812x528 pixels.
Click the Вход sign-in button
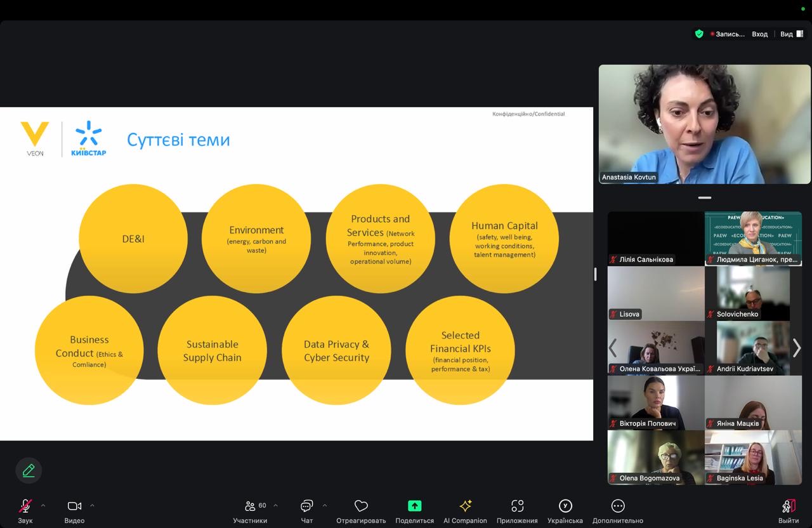tap(759, 34)
